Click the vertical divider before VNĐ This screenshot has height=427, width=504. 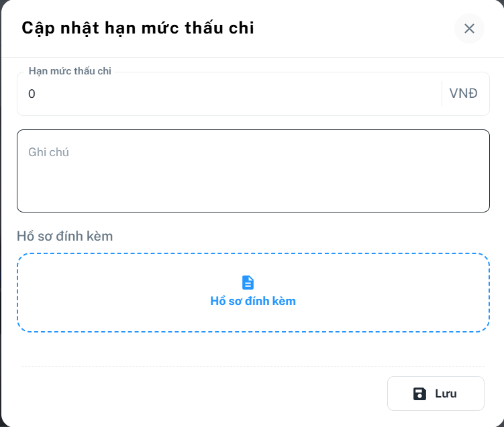click(x=442, y=94)
